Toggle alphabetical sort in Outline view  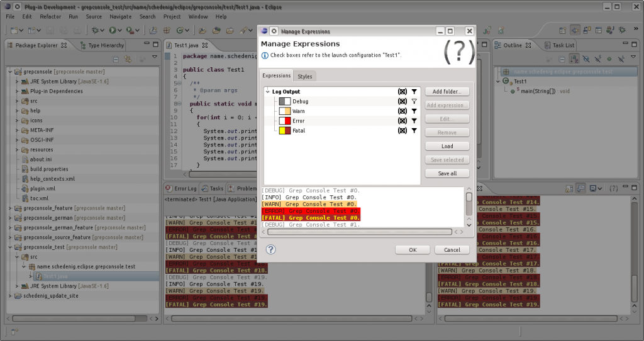574,59
